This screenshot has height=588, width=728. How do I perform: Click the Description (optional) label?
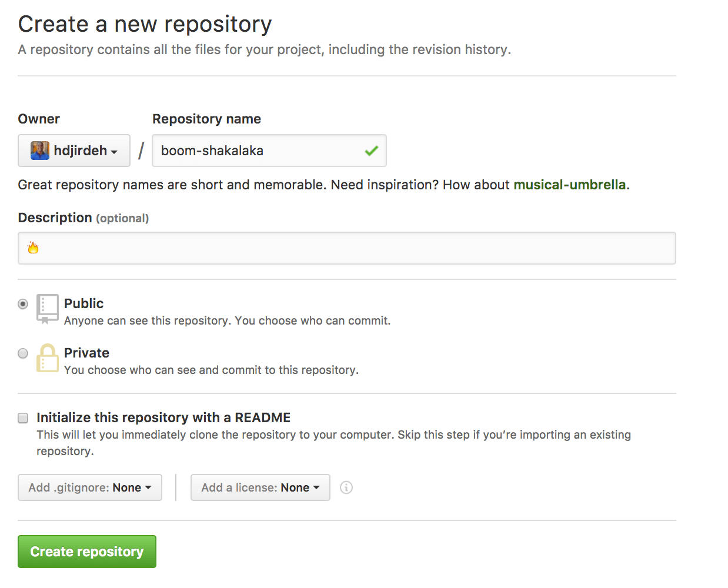(84, 218)
